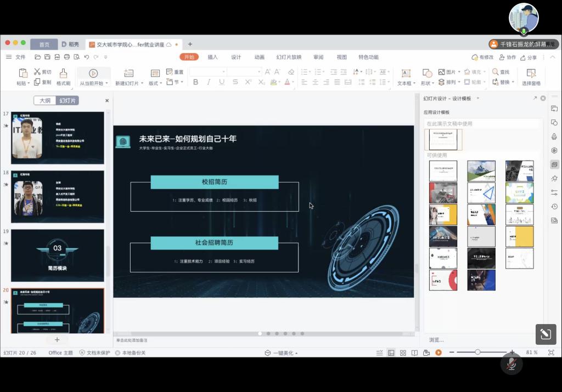562x392 pixels.
Task: Switch to Reading view in status bar
Action: tap(414, 353)
